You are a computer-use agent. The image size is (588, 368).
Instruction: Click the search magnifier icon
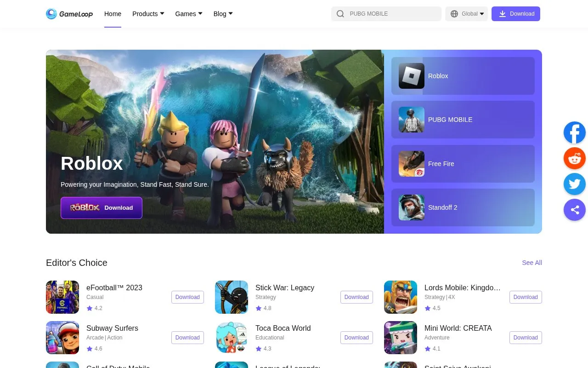[340, 14]
